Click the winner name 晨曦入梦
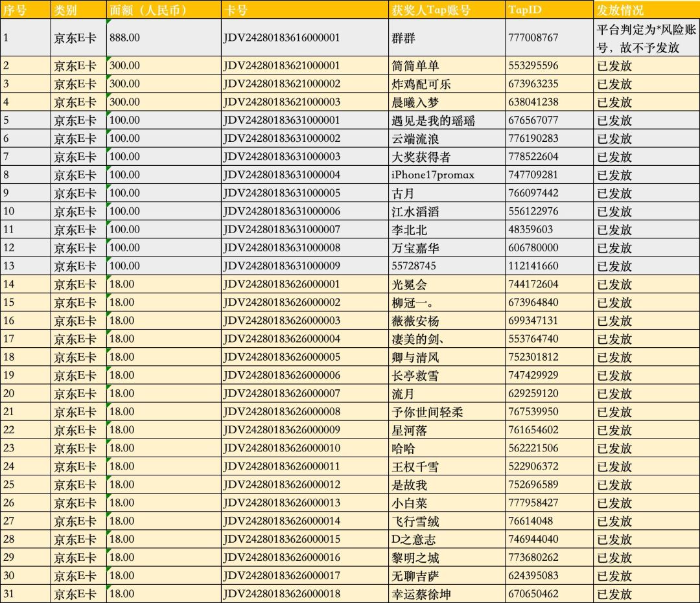Image resolution: width=700 pixels, height=603 pixels. (415, 102)
